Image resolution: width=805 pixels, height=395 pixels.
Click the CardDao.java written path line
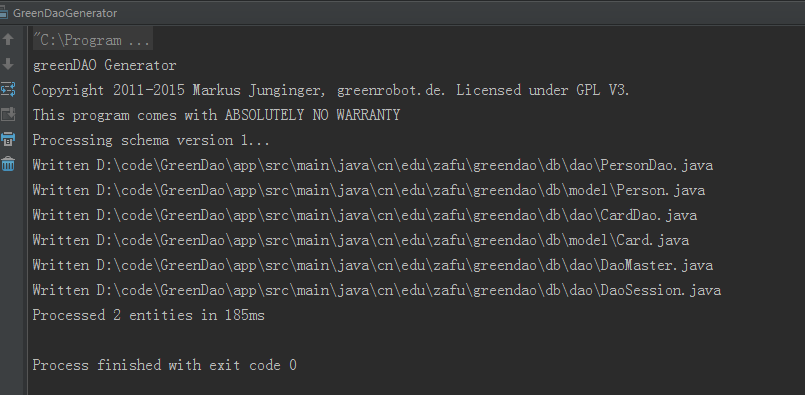[365, 215]
